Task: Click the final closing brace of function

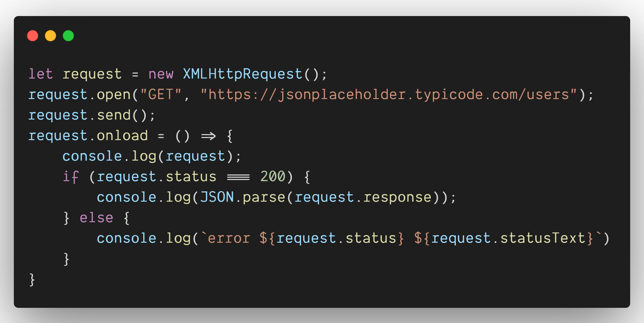Action: [x=32, y=280]
